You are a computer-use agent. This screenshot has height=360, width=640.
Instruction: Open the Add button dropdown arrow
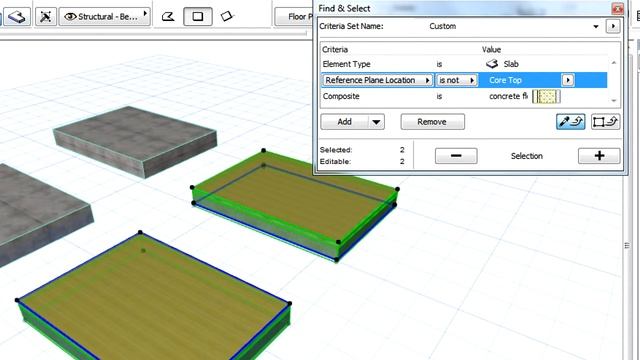(376, 122)
